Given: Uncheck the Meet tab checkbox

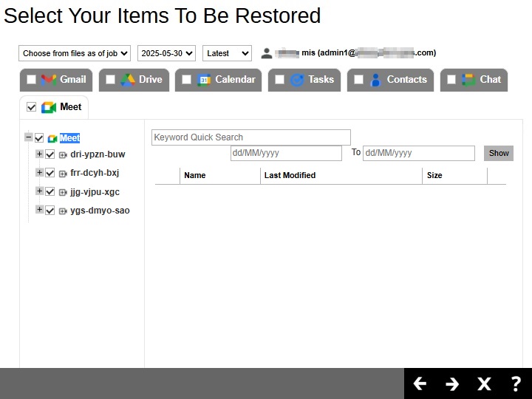Looking at the screenshot, I should click(31, 107).
